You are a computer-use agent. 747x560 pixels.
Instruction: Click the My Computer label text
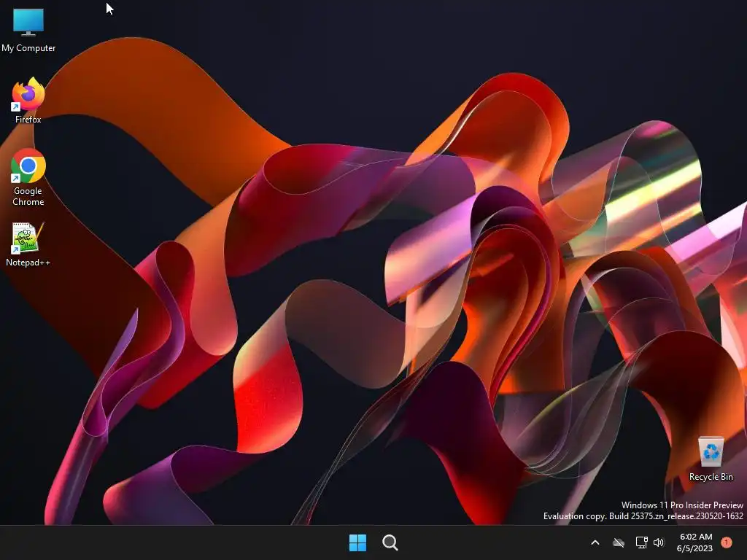point(28,48)
